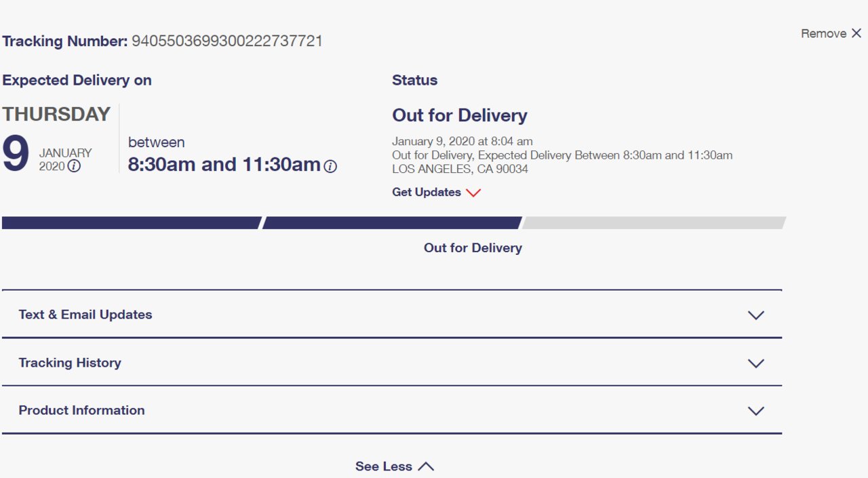The image size is (868, 478).
Task: Remove this tracking number
Action: 823,33
